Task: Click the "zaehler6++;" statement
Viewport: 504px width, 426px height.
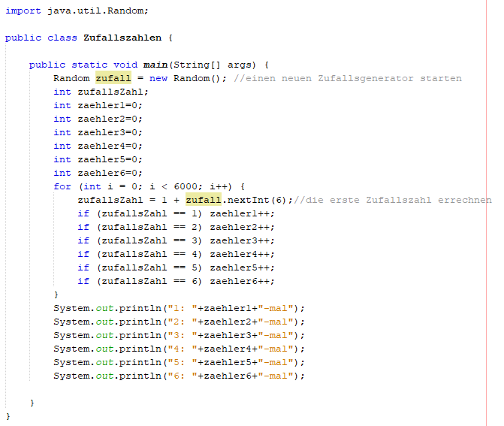Action: point(243,281)
